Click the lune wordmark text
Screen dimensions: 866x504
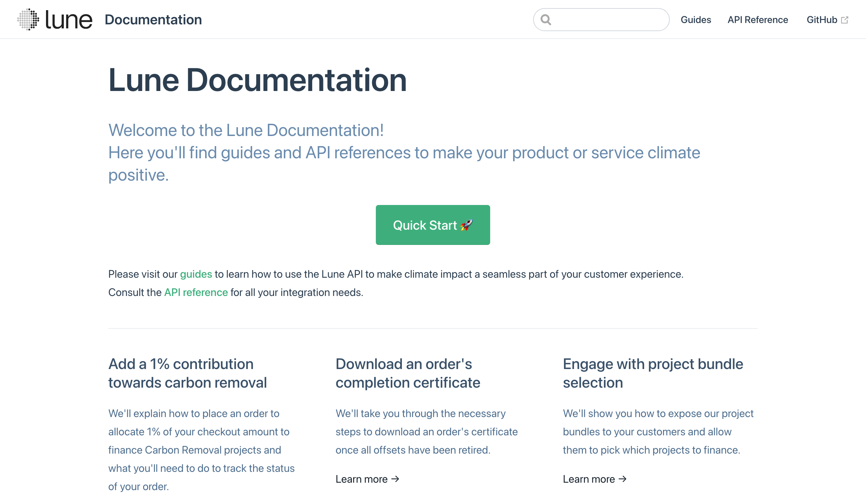click(69, 20)
